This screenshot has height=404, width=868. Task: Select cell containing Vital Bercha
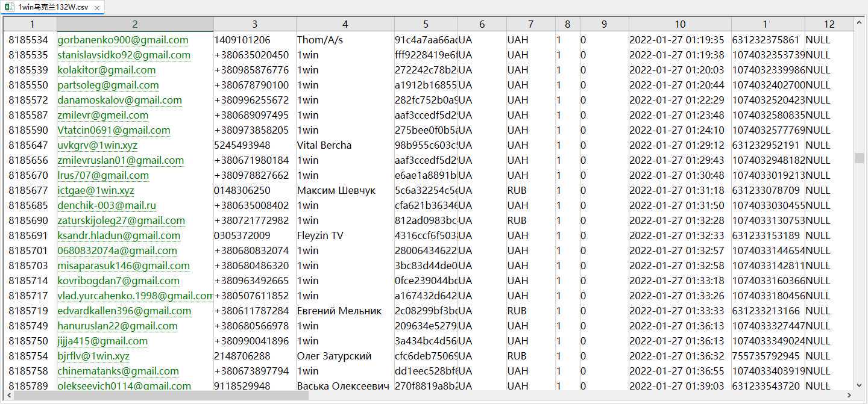[345, 145]
